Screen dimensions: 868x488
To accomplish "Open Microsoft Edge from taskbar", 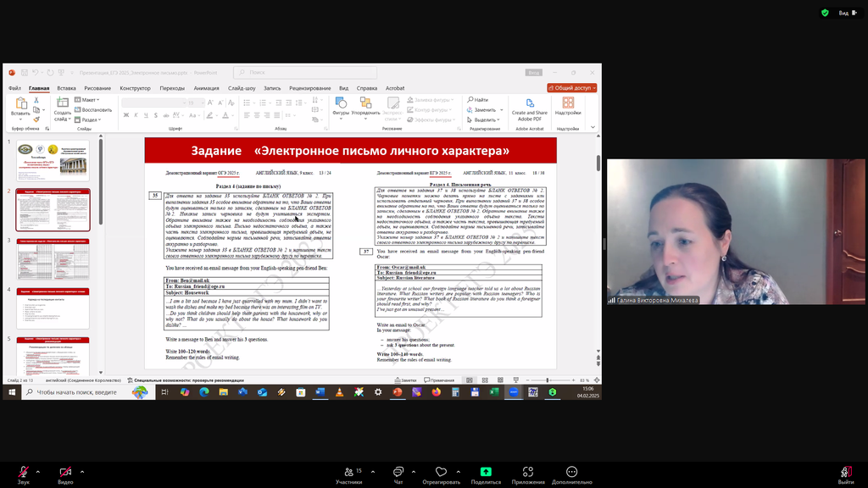I will point(204,392).
